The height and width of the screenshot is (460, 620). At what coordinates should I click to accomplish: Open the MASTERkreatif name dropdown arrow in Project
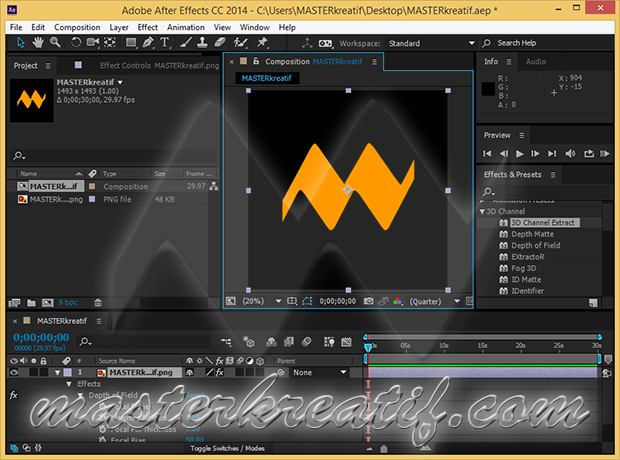click(x=120, y=82)
